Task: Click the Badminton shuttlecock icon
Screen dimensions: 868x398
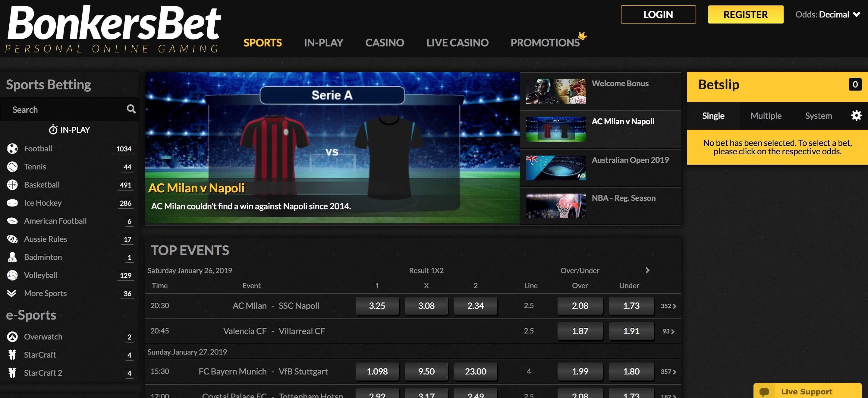Action: 12,257
